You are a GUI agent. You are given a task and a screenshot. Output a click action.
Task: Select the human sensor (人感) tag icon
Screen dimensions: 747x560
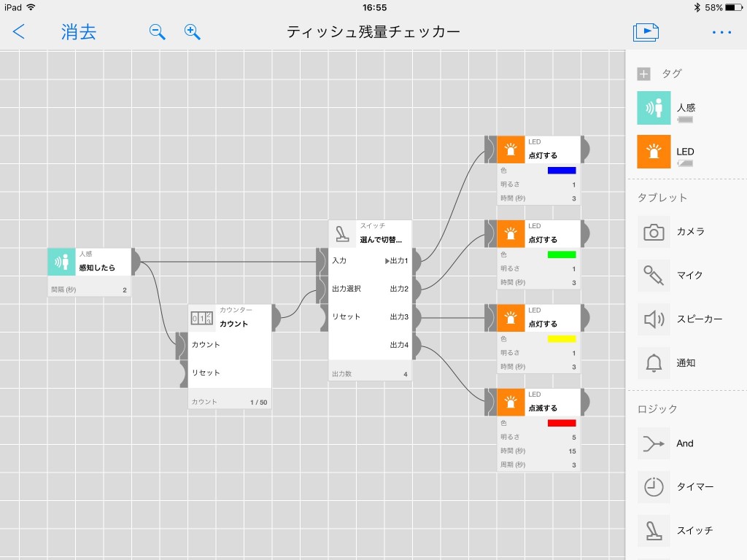point(654,108)
